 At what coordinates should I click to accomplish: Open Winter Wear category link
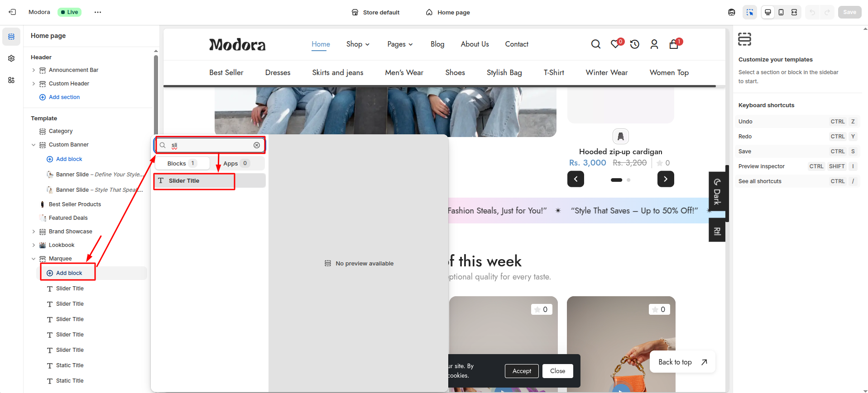607,72
